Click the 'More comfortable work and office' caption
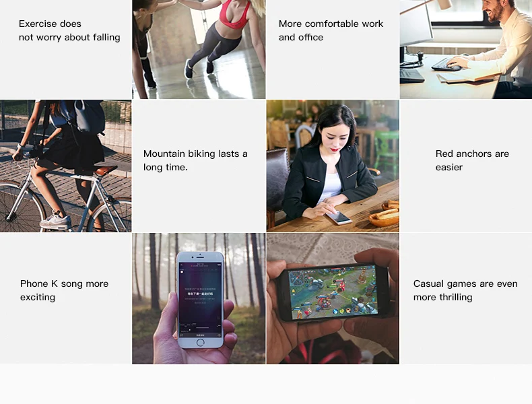This screenshot has height=404, width=532. point(331,30)
